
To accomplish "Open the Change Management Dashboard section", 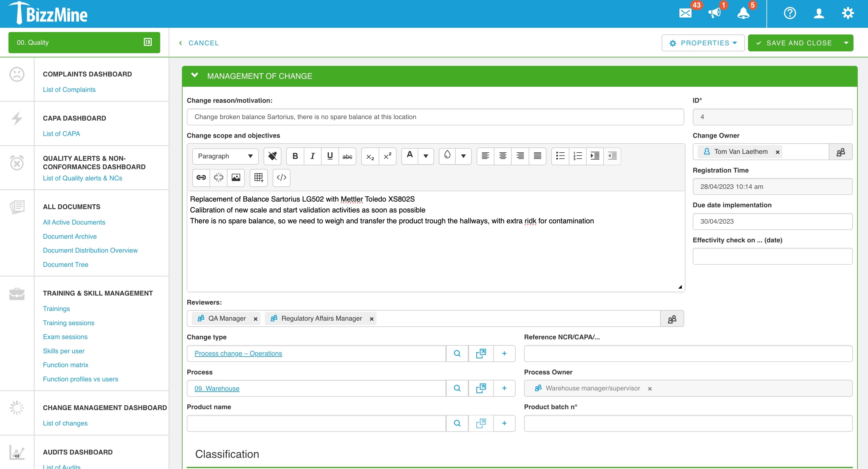I will [105, 407].
